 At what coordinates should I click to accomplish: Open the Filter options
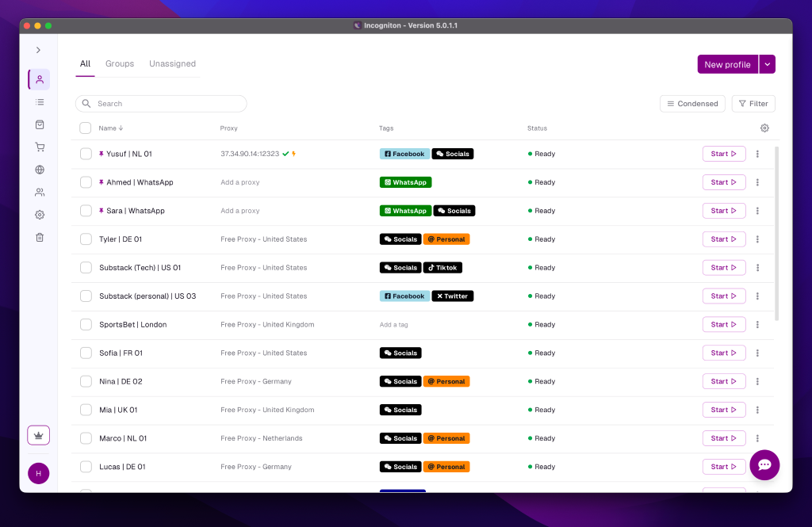pos(753,104)
